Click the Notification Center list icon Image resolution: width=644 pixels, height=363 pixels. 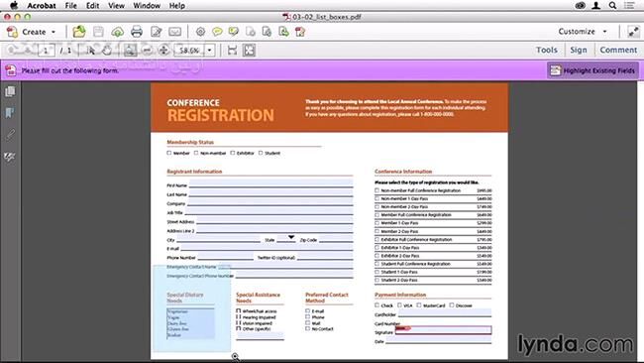click(x=629, y=5)
